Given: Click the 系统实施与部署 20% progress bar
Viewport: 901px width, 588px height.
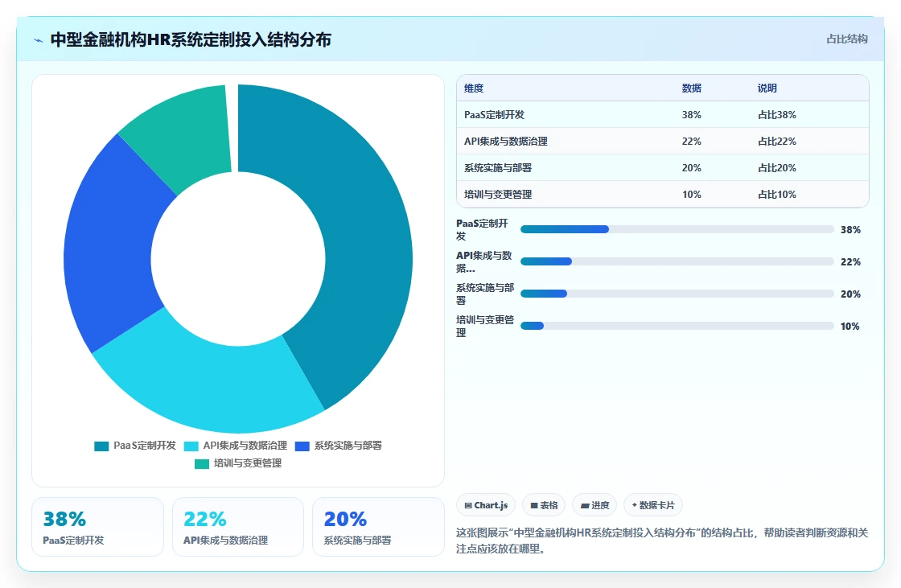Looking at the screenshot, I should pos(677,294).
